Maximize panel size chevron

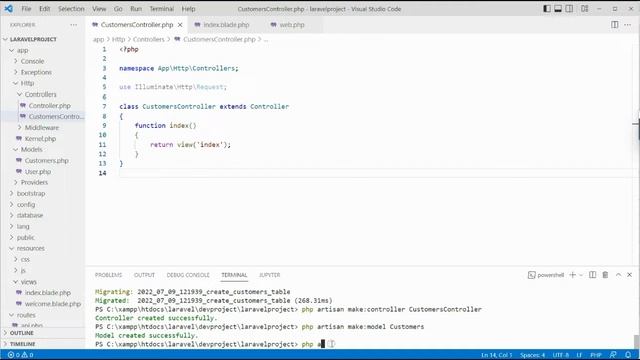click(x=618, y=275)
